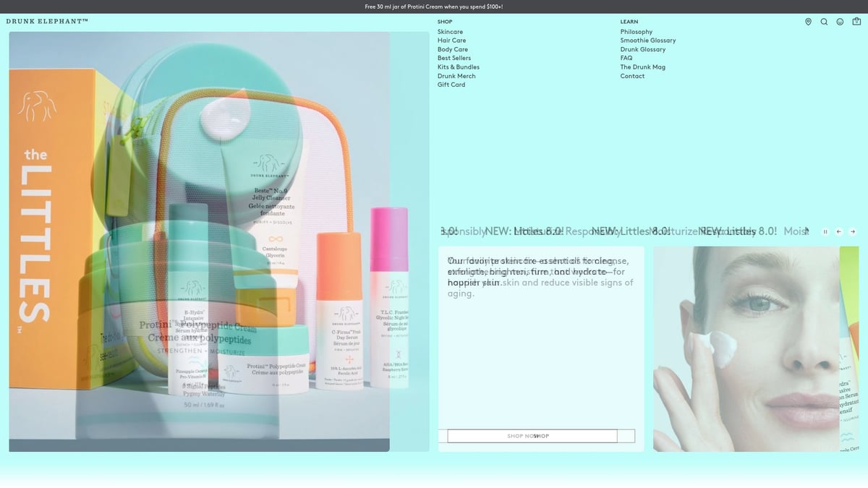Go to Body Care category
This screenshot has height=488, width=868.
click(453, 49)
